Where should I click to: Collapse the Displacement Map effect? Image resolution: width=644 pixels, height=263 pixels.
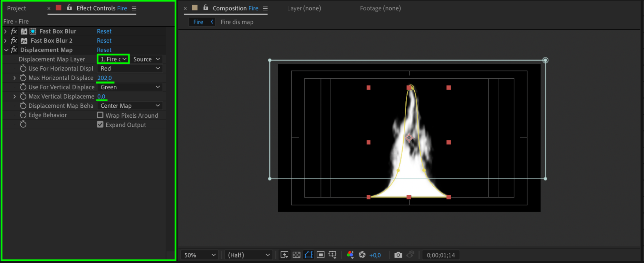(x=6, y=50)
